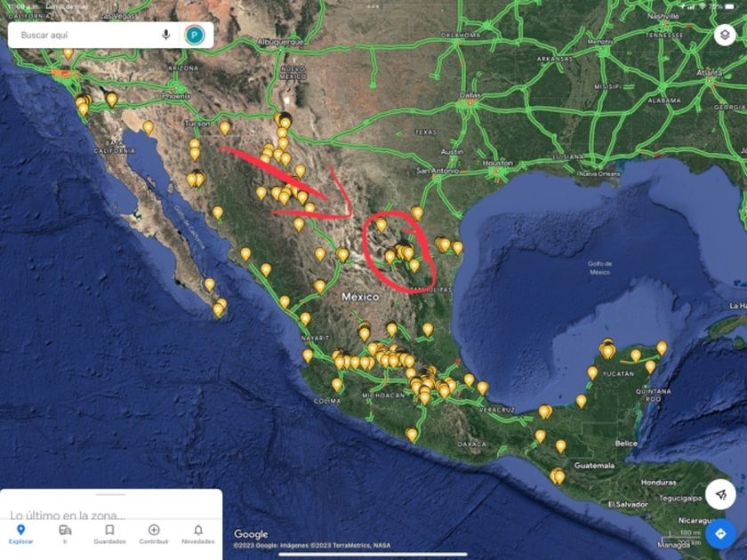Click the Belice country label
Screen dimensions: 747x560
pyautogui.click(x=626, y=444)
